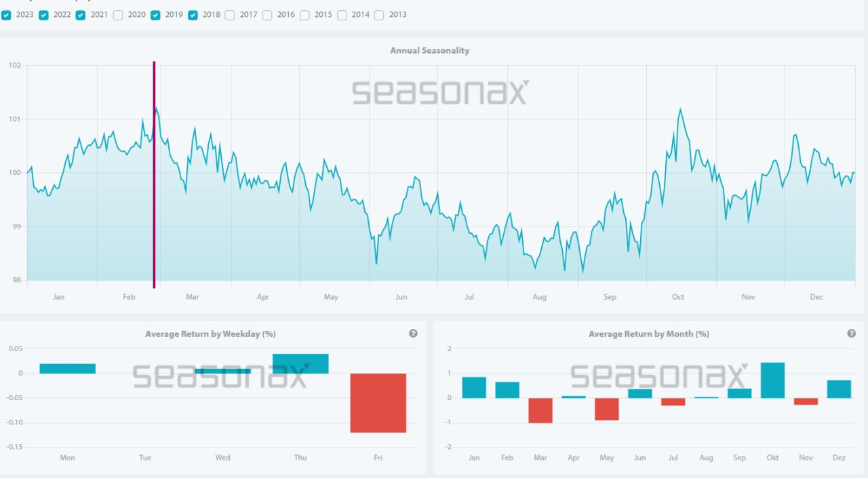Select the red Nov bar in monthly returns
The width and height of the screenshot is (868, 478).
point(806,401)
